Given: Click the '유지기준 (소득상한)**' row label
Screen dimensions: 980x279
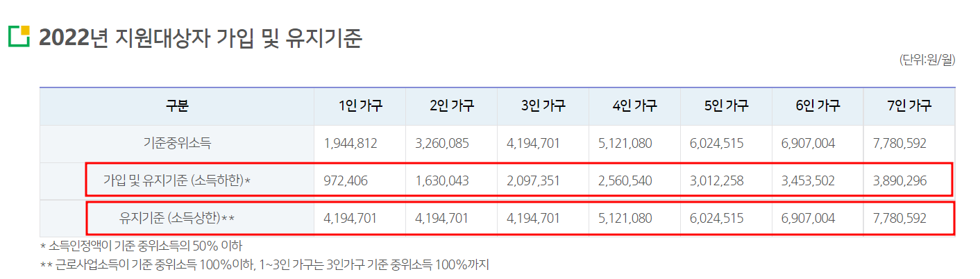Looking at the screenshot, I should (177, 218).
